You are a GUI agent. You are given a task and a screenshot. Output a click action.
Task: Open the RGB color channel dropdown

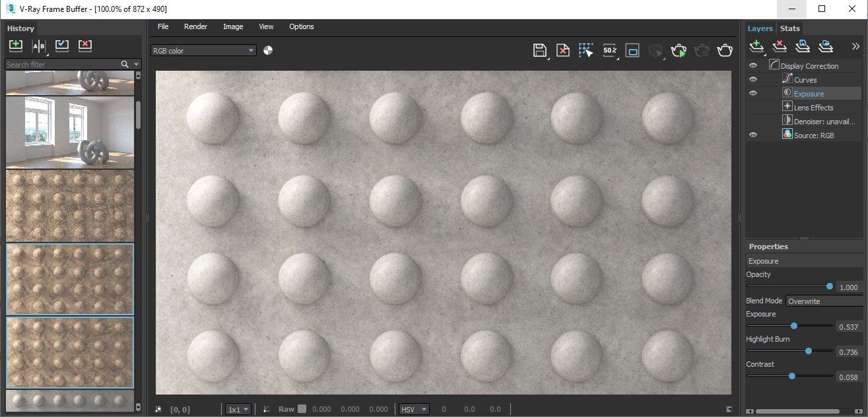[203, 50]
